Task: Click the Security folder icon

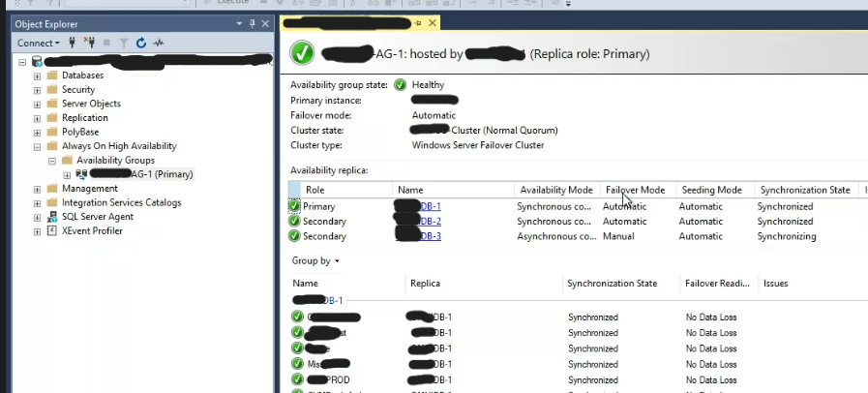Action: pyautogui.click(x=52, y=89)
